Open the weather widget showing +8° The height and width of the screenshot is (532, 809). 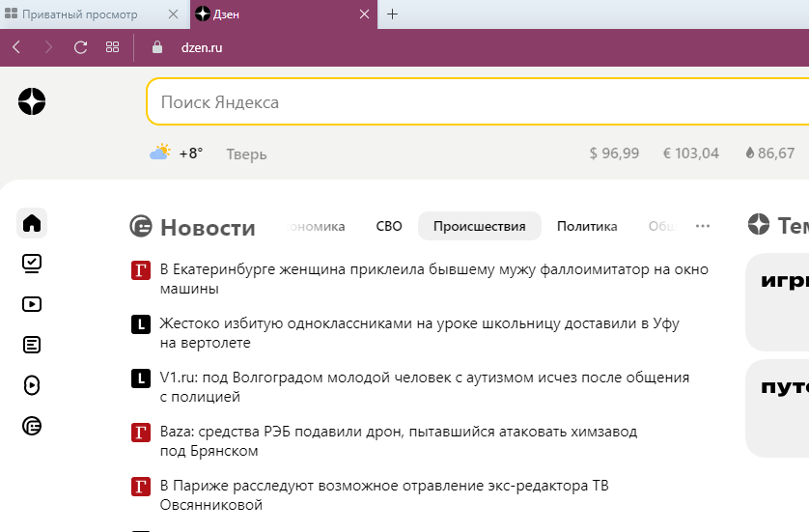[177, 153]
